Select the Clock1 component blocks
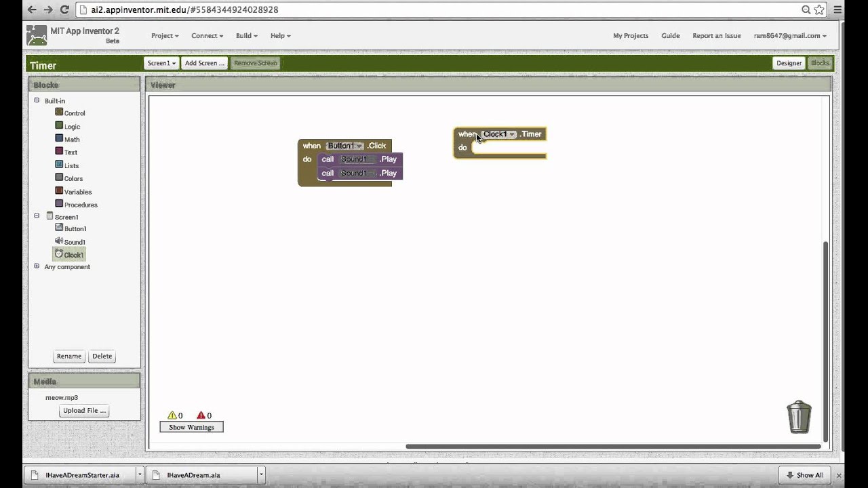This screenshot has height=488, width=868. [x=69, y=255]
